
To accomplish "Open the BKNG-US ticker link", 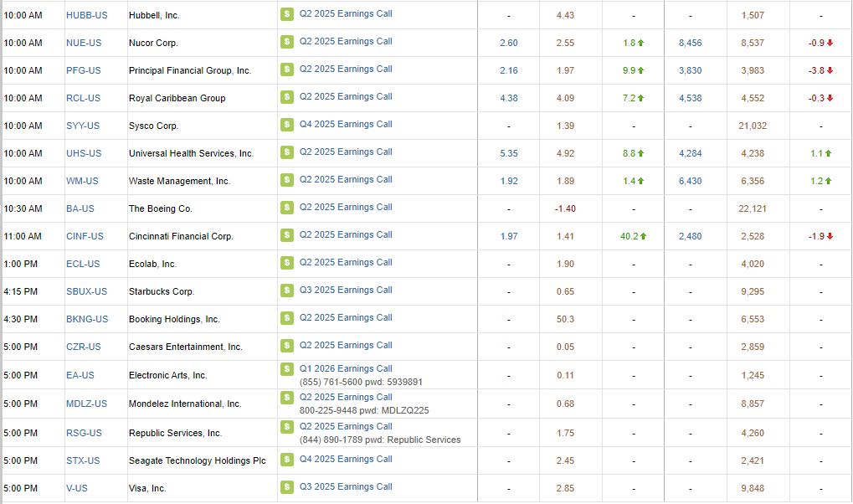I will pyautogui.click(x=87, y=320).
